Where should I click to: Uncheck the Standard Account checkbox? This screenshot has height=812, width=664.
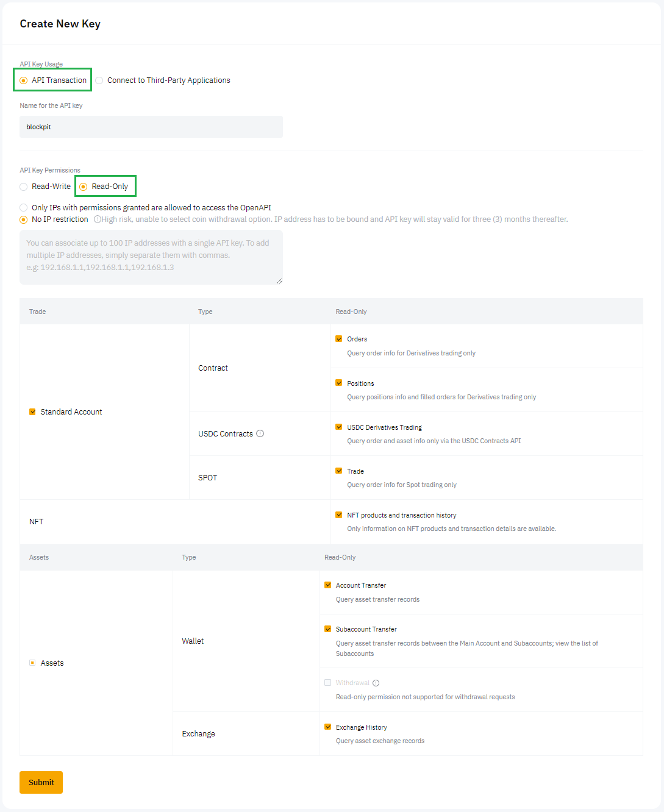coord(33,412)
